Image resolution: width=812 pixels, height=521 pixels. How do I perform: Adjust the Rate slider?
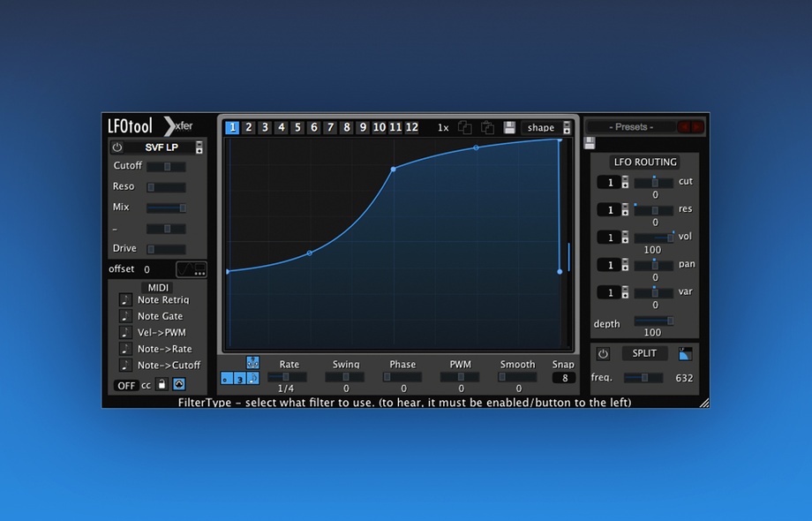click(x=287, y=377)
